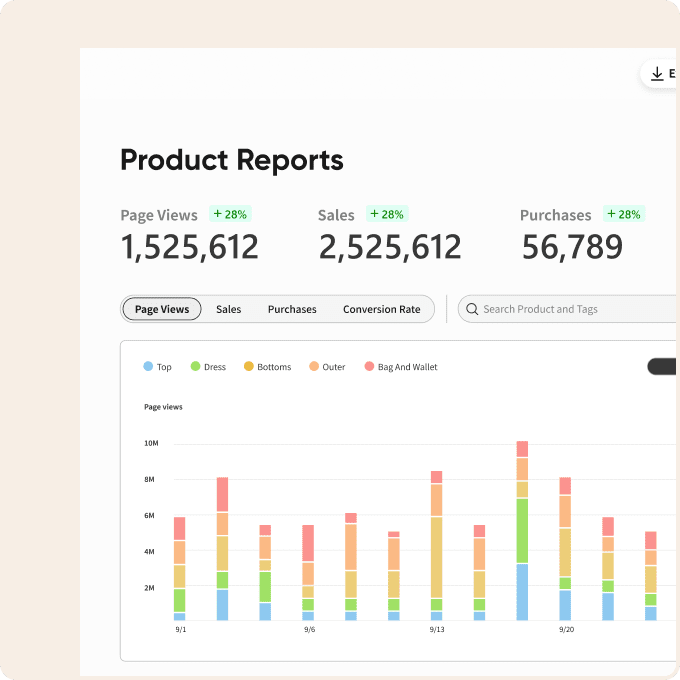Click the first bar above 9/1
The height and width of the screenshot is (680, 680).
pos(180,568)
